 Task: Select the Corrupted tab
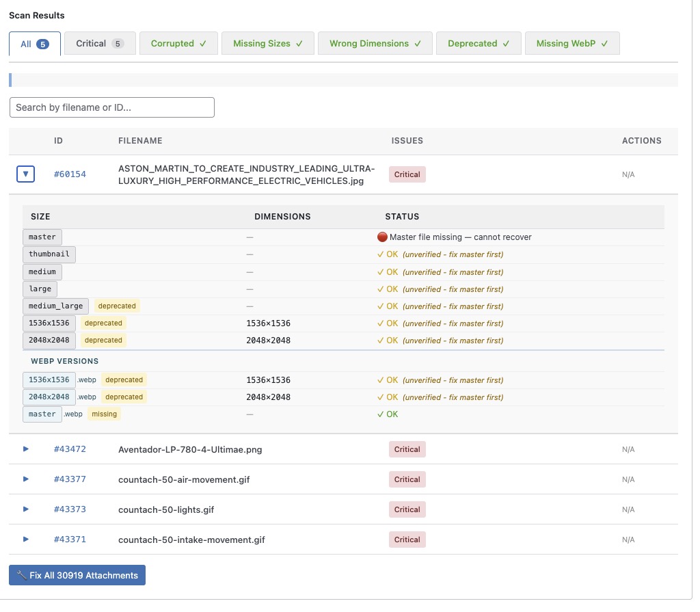pos(178,44)
